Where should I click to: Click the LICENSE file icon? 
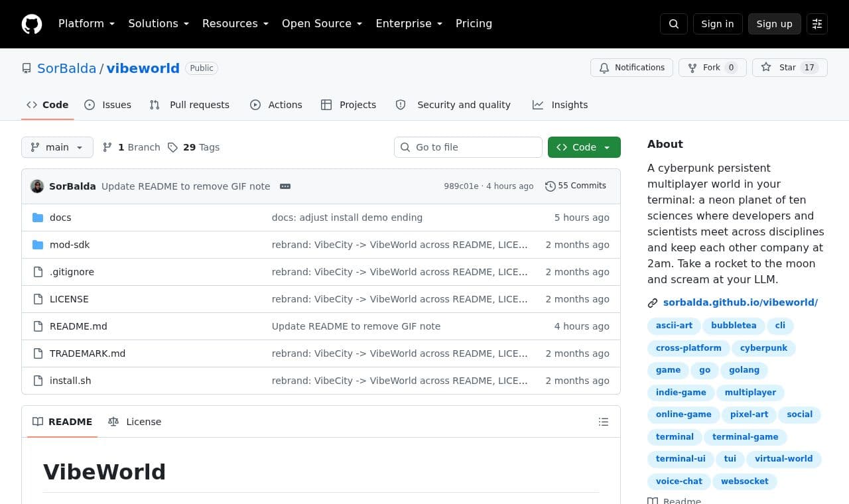(38, 299)
